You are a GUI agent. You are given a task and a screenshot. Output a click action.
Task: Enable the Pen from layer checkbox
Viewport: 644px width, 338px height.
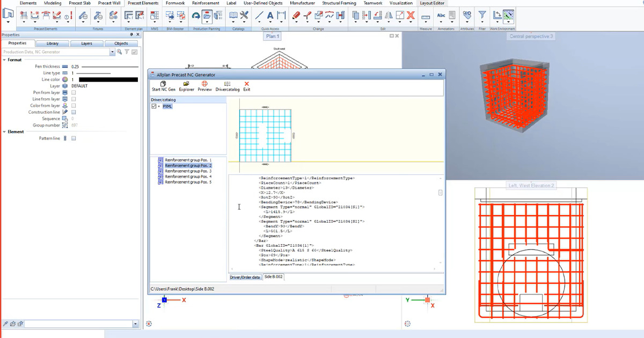click(x=74, y=93)
